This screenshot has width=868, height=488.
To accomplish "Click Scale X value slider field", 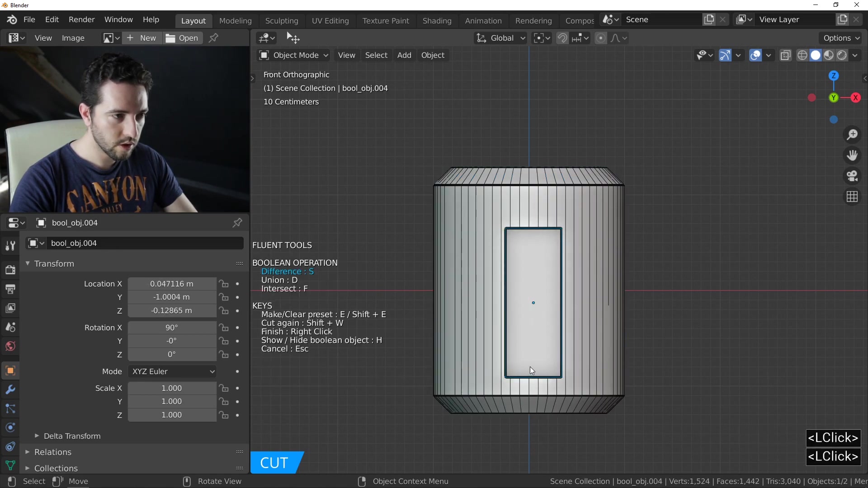I will [x=172, y=388].
